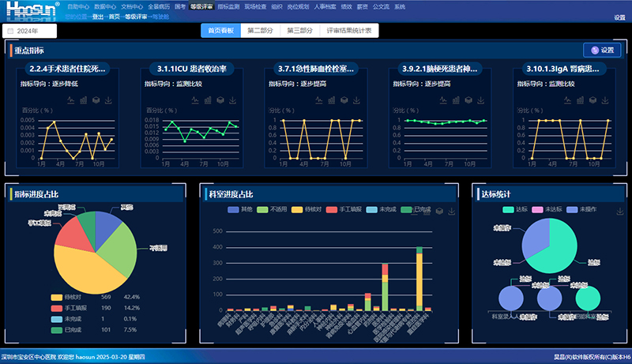
Task: Click the 设置 button in 重点指标
Action: (601, 50)
